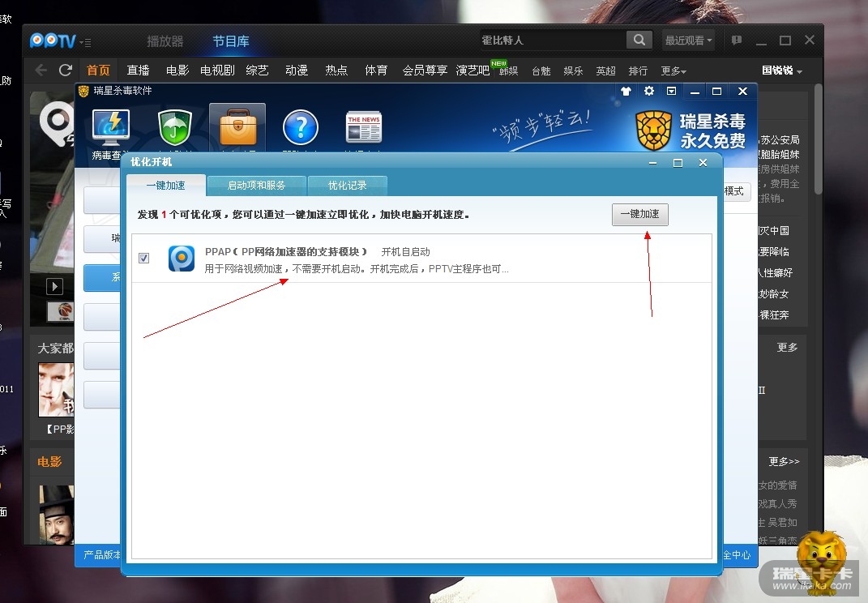Open virus scan lightning monitor icon in Rising
Viewport: 868px width, 603px height.
point(111,128)
